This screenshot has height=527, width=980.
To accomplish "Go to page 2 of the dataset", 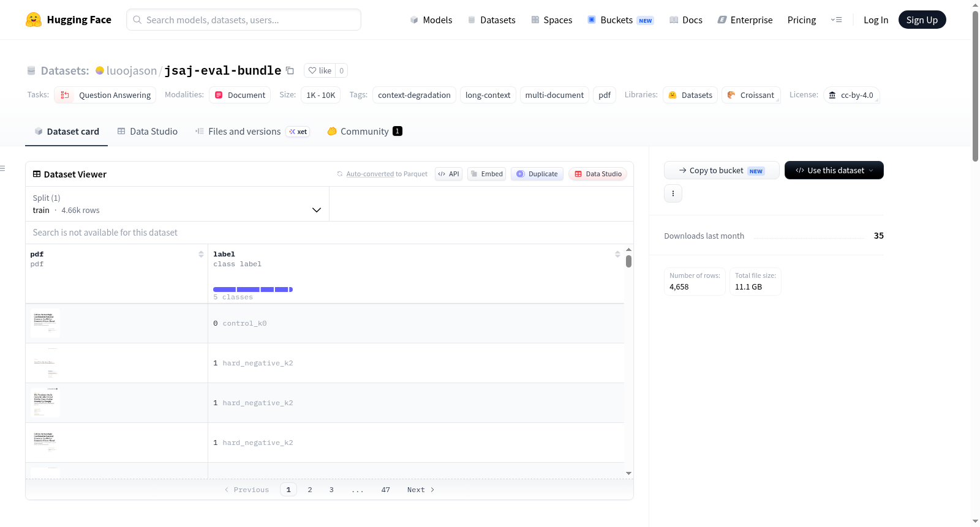I will pyautogui.click(x=310, y=490).
